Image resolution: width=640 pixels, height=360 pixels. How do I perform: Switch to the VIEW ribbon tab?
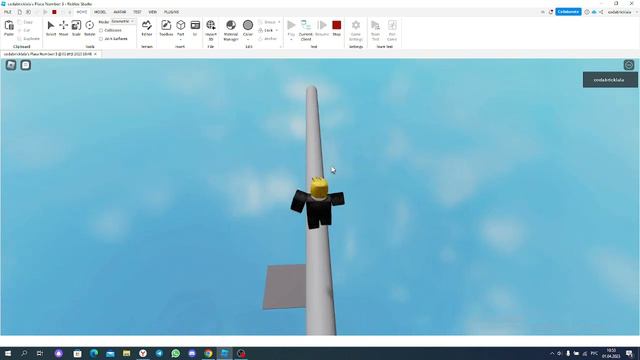153,12
